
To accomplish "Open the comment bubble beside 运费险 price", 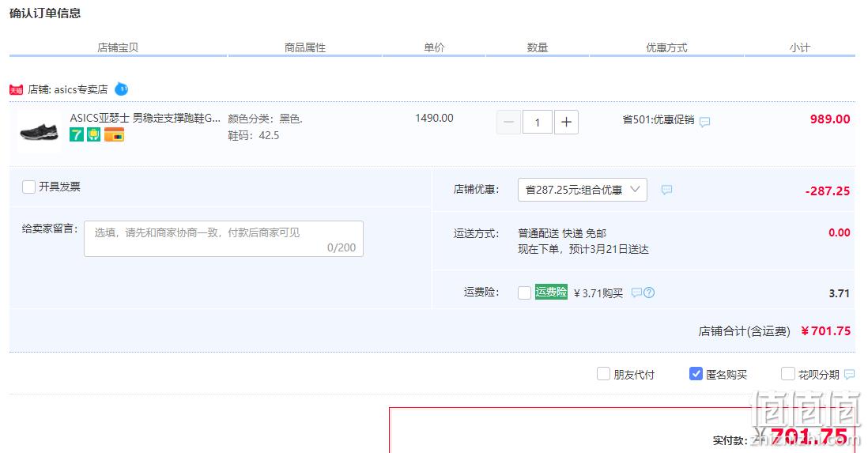I will click(636, 293).
